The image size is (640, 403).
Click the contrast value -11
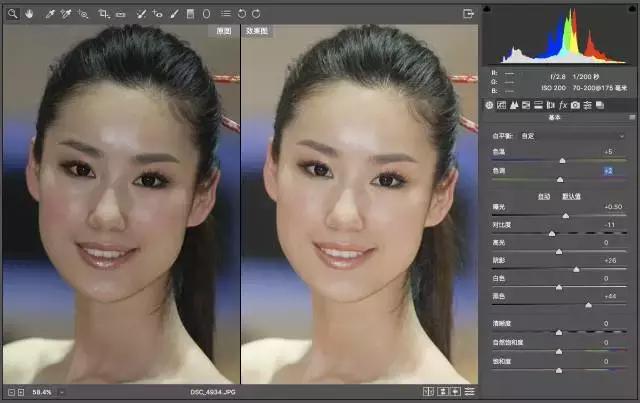610,225
